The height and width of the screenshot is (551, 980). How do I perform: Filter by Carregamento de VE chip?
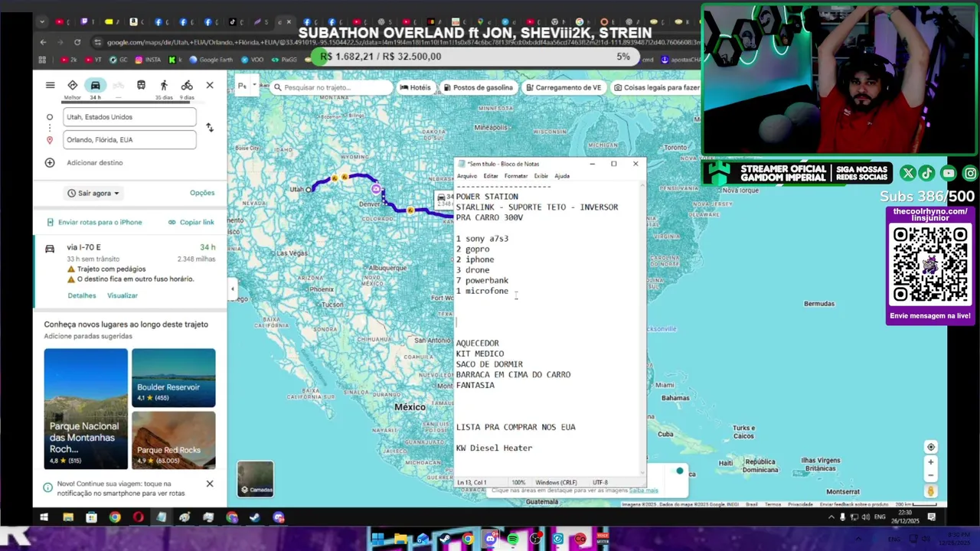563,87
